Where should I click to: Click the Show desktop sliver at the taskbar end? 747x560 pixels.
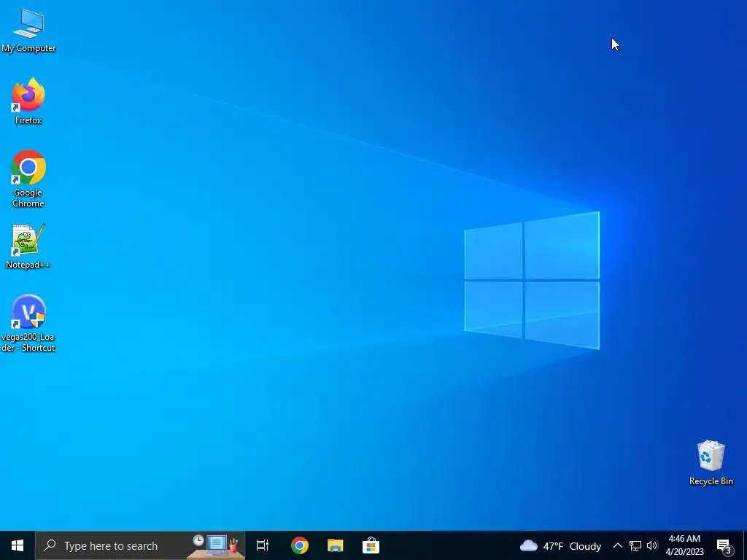745,545
